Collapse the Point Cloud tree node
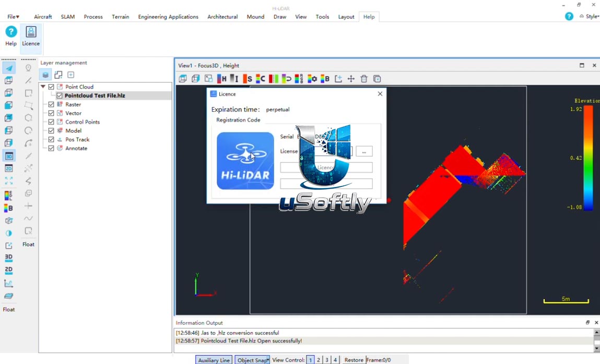 (x=43, y=87)
